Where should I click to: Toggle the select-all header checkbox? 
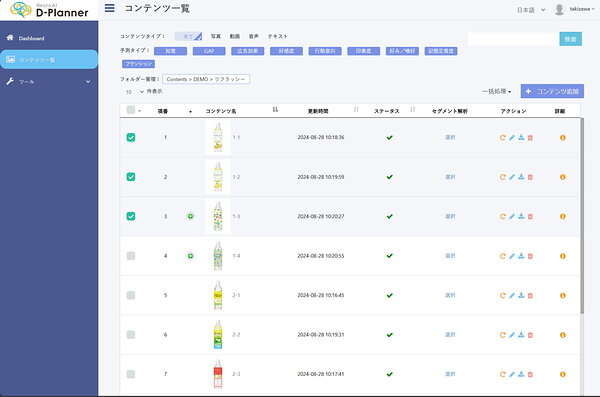point(131,110)
